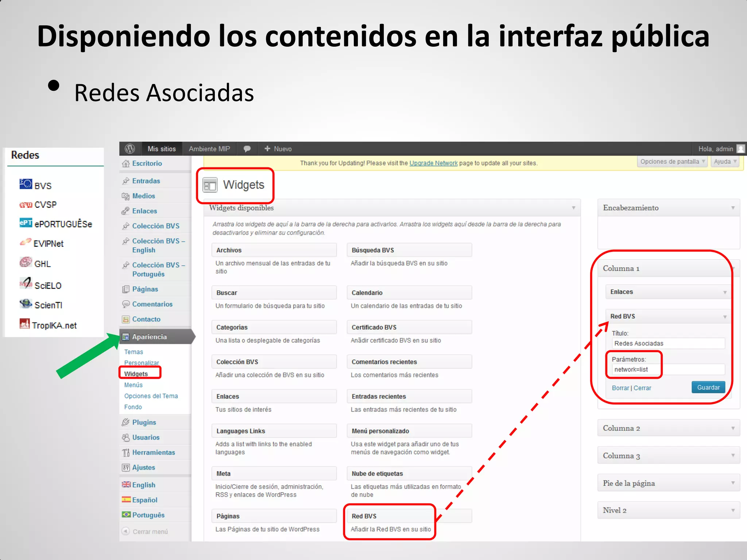Viewport: 747px width, 560px height.
Task: Click the plus icon beside Nuevo
Action: point(267,149)
